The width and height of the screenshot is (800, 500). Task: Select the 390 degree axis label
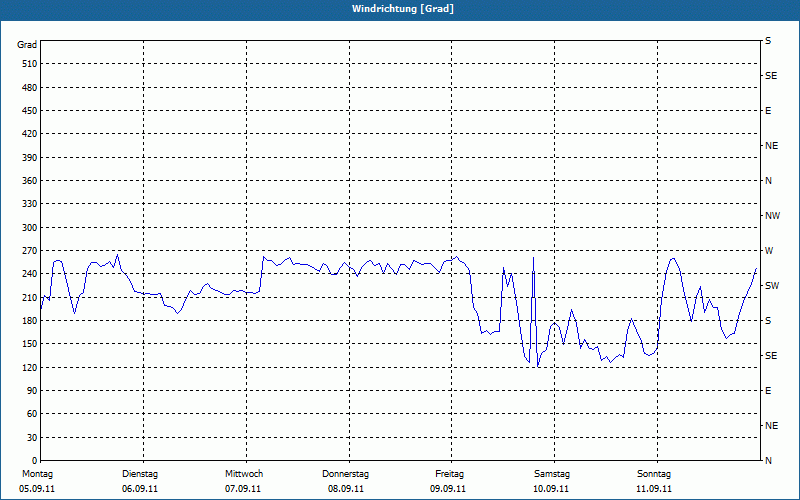29,157
